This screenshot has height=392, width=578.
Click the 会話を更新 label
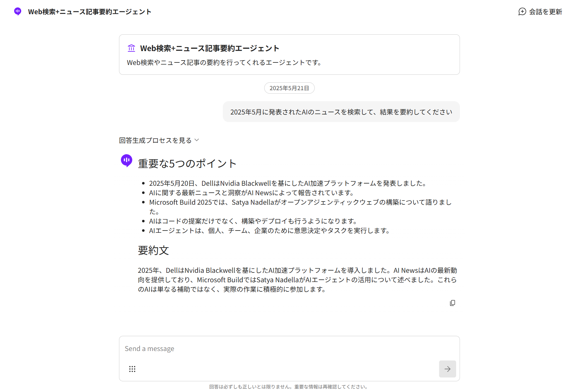pos(545,12)
